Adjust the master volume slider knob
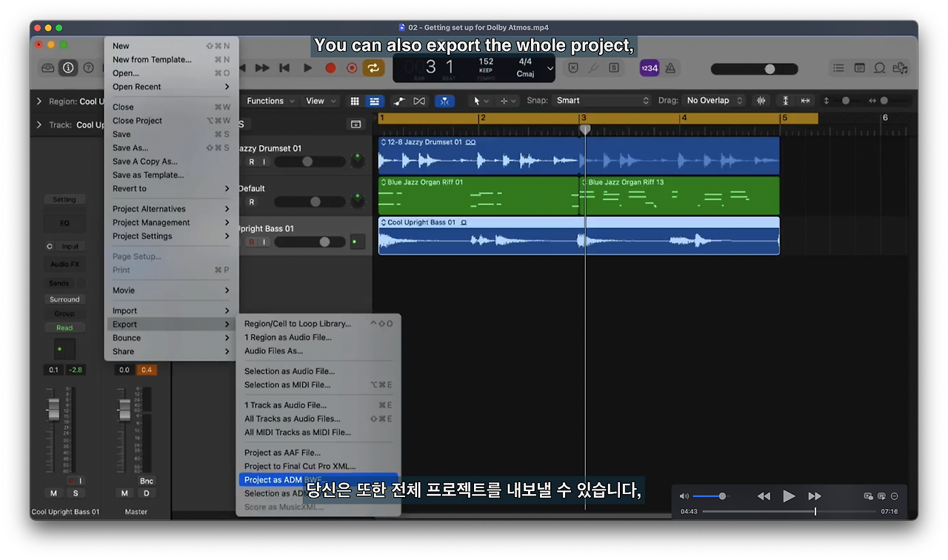The height and width of the screenshot is (560, 948). [770, 68]
